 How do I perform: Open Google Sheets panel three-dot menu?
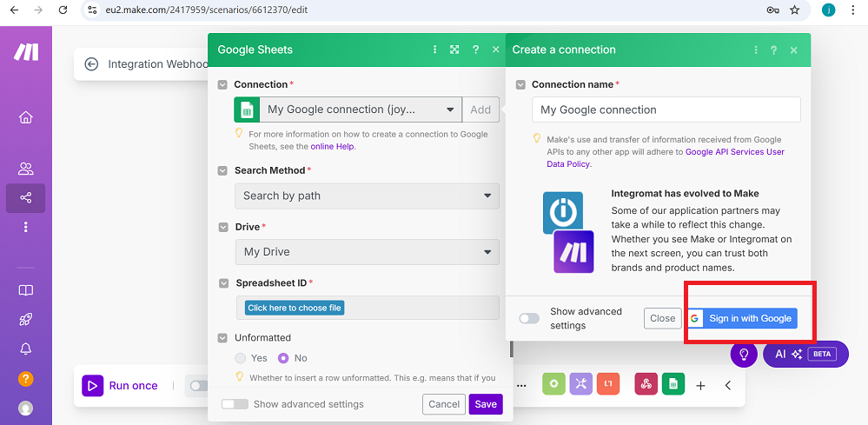(435, 50)
